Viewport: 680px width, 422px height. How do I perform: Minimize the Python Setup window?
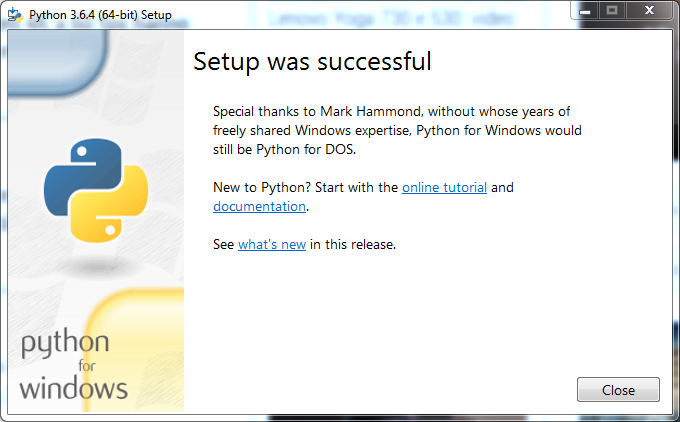[585, 10]
